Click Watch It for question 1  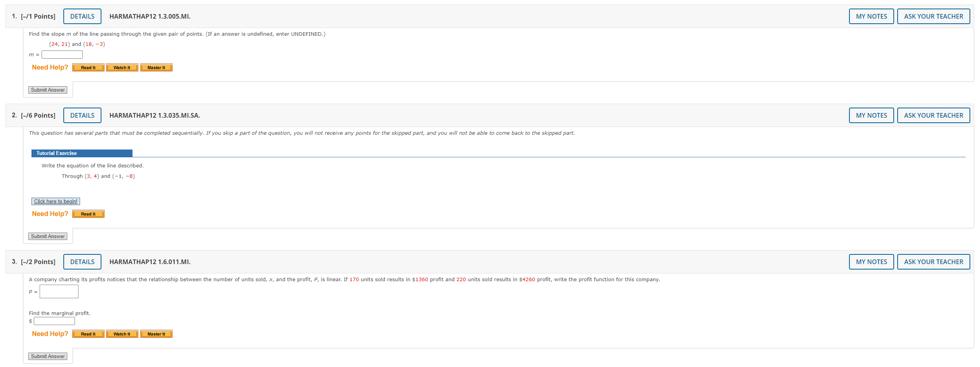click(x=122, y=68)
